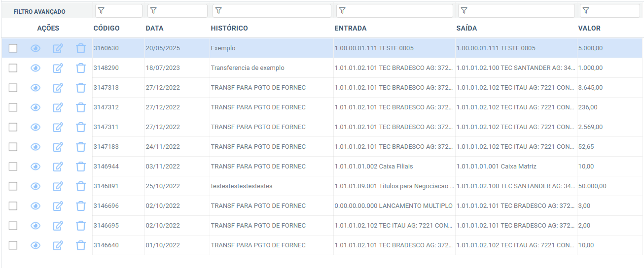Edit record 3146696
This screenshot has width=644, height=268.
(58, 206)
